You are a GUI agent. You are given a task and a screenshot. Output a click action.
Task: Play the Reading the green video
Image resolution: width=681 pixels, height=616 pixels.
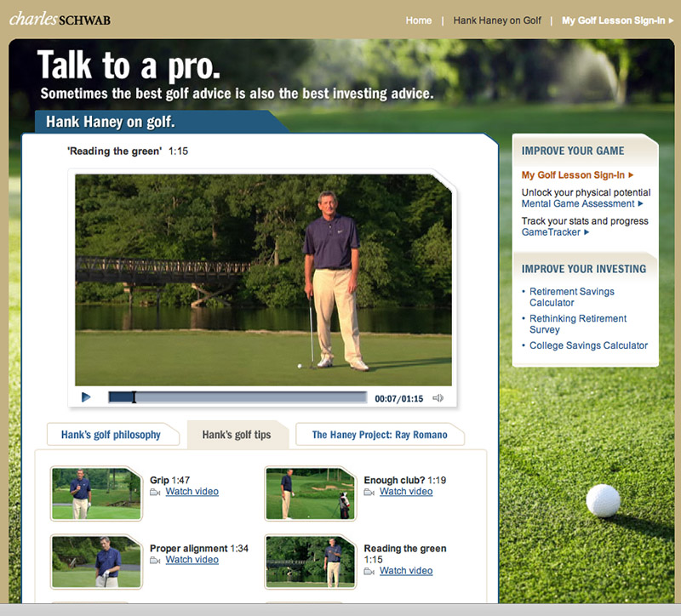tap(86, 397)
